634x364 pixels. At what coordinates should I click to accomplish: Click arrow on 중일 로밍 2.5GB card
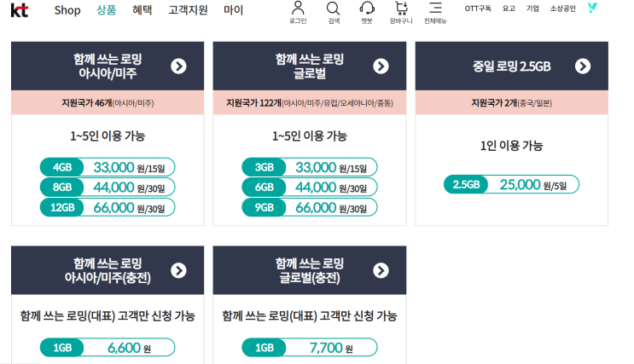583,66
